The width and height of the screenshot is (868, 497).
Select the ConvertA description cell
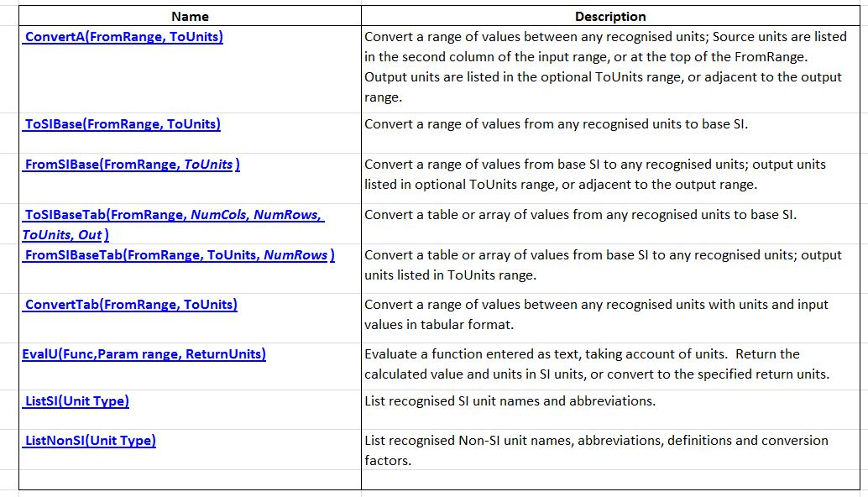tap(610, 67)
